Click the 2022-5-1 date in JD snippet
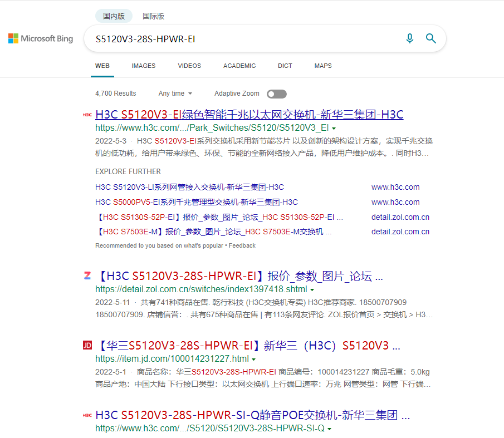Image resolution: width=504 pixels, height=438 pixels. pyautogui.click(x=111, y=372)
